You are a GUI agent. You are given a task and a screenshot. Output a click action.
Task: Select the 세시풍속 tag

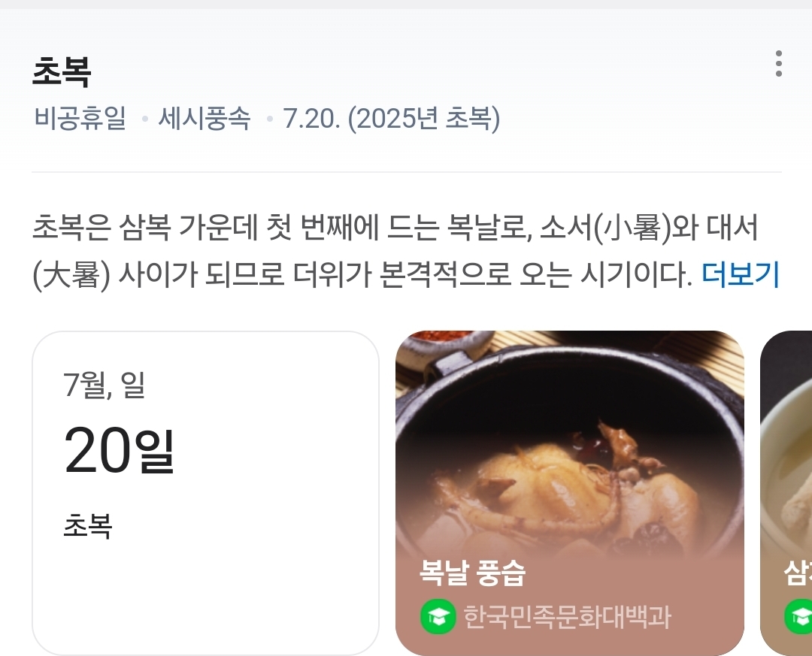point(204,118)
